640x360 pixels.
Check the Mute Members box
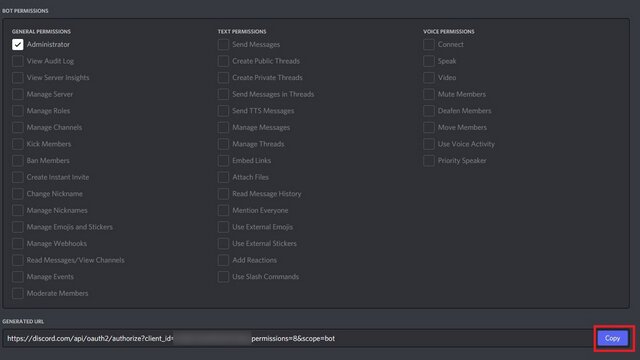429,94
